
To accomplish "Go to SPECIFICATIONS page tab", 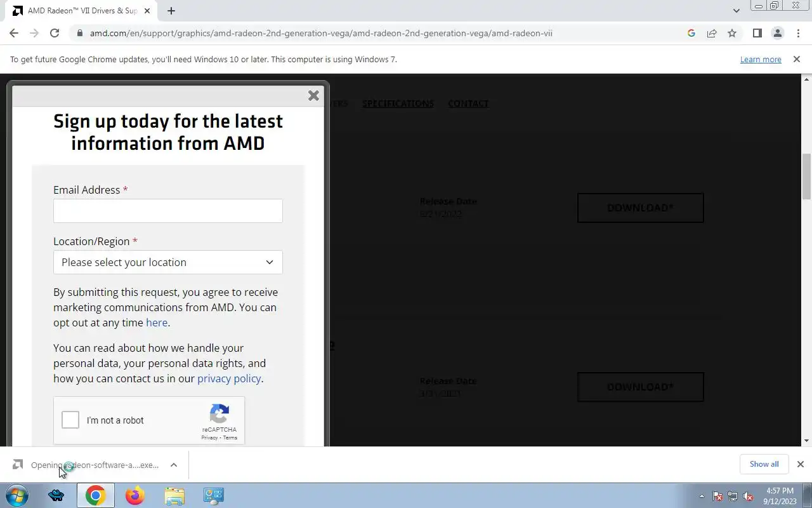I will 398,104.
